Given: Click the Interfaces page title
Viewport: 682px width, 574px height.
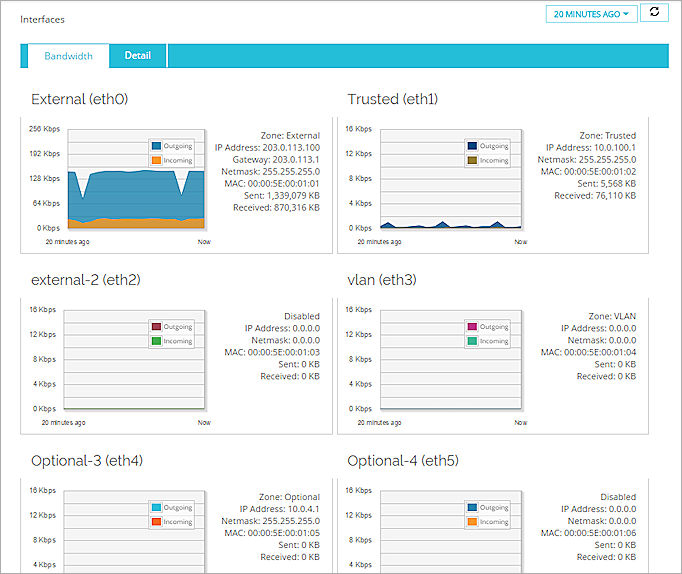Looking at the screenshot, I should tap(42, 20).
